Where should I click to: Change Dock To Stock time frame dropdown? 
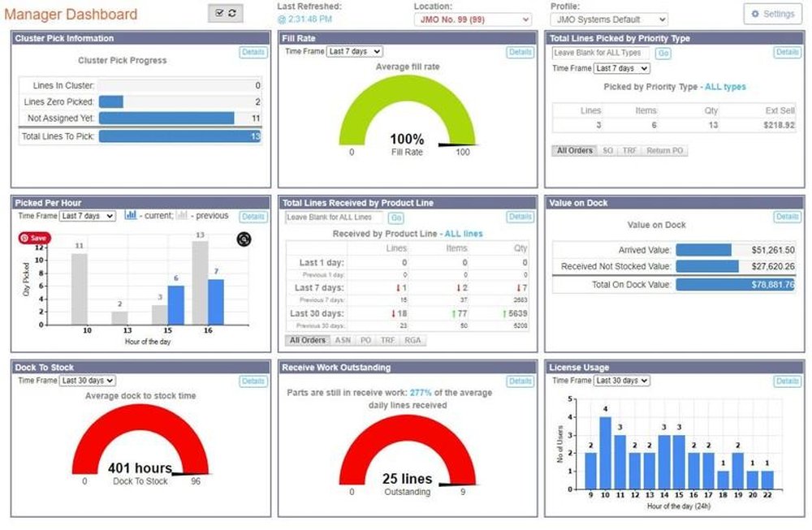click(87, 381)
